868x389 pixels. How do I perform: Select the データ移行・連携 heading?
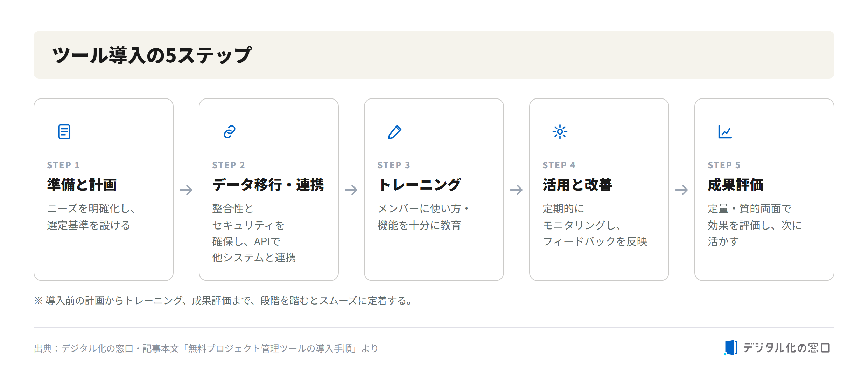(x=268, y=185)
